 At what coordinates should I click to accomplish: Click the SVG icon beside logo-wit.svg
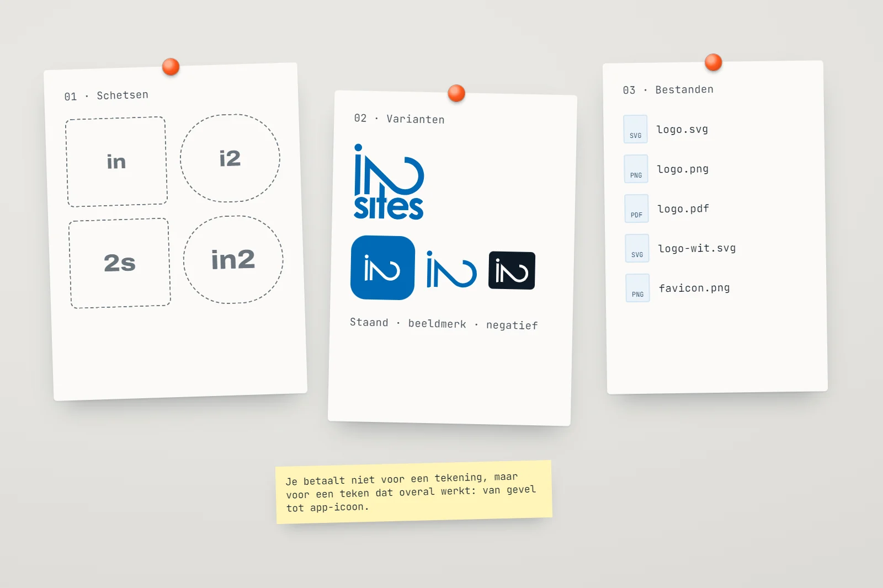coord(637,248)
